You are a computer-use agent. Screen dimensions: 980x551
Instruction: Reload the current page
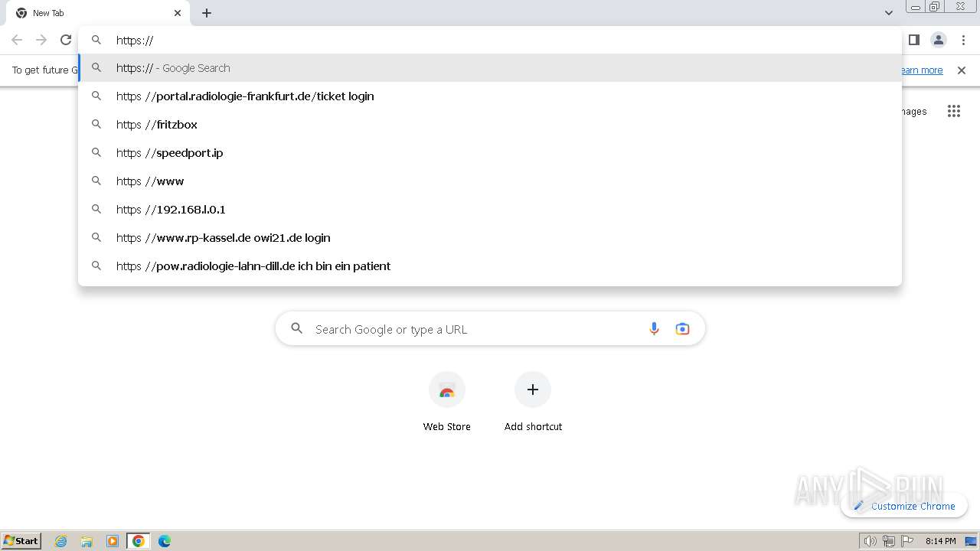(66, 40)
